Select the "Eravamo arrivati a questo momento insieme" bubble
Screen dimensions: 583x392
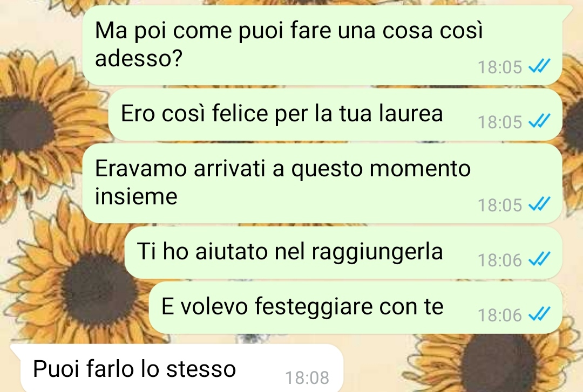(x=322, y=183)
